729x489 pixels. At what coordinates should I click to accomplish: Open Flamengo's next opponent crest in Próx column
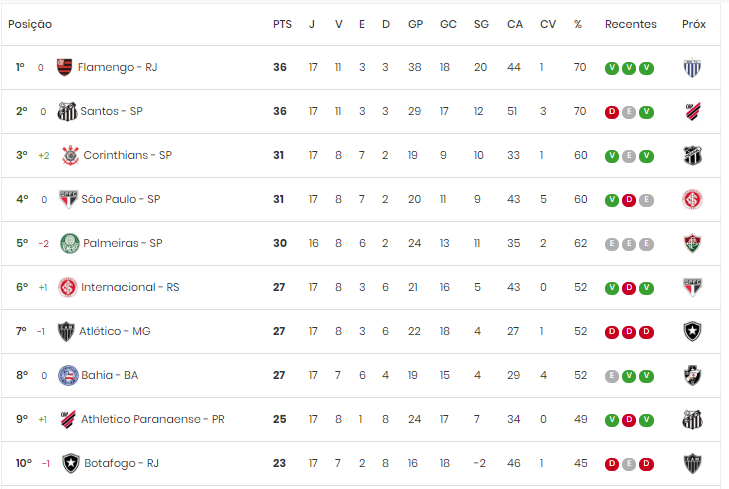click(692, 68)
